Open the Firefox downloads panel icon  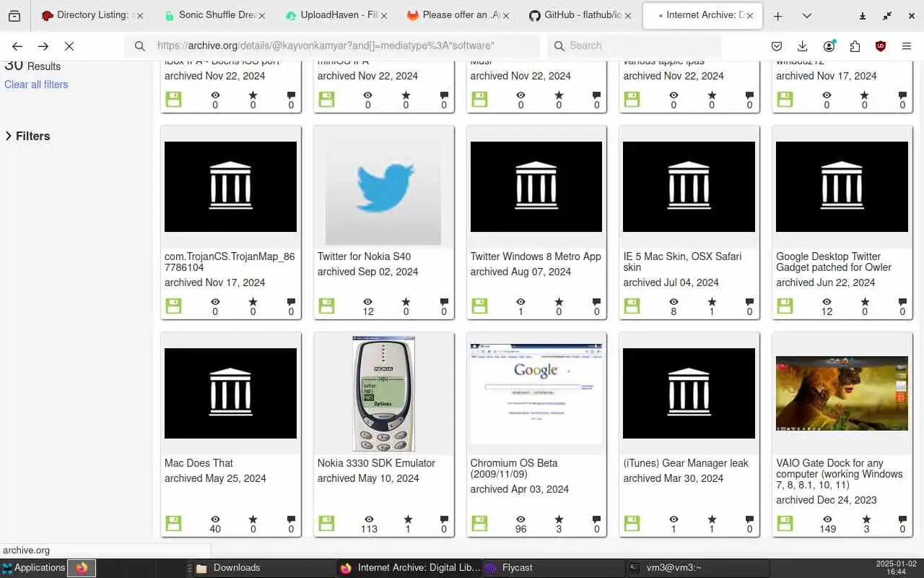(803, 46)
